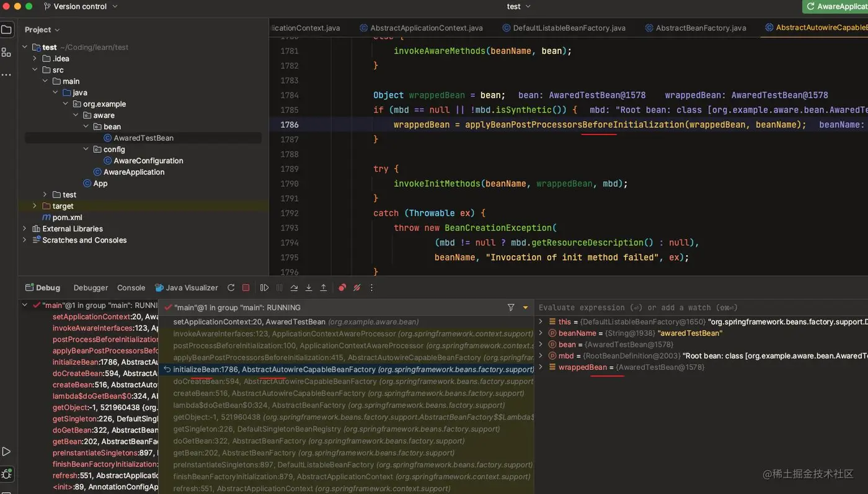868x494 pixels.
Task: Expand the .idea folder
Action: click(35, 58)
